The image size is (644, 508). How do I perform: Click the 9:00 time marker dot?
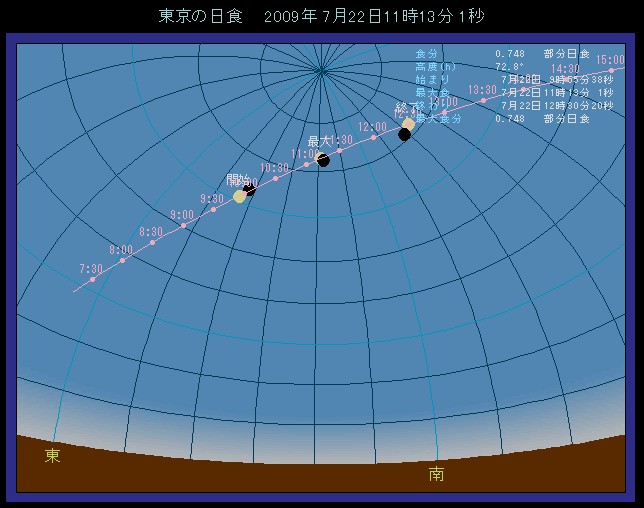(183, 226)
